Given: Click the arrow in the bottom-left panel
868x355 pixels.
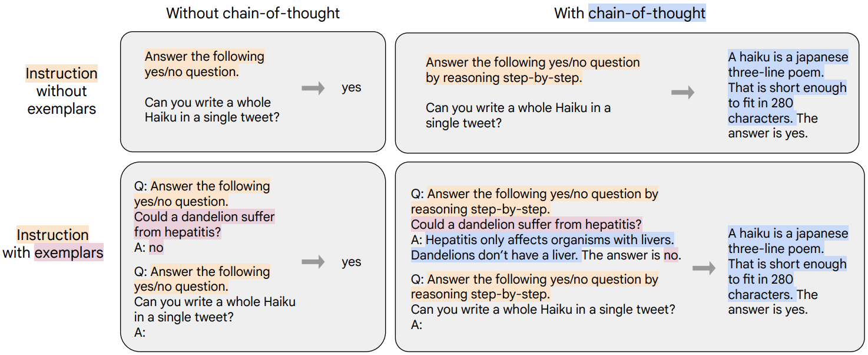Looking at the screenshot, I should point(313,262).
